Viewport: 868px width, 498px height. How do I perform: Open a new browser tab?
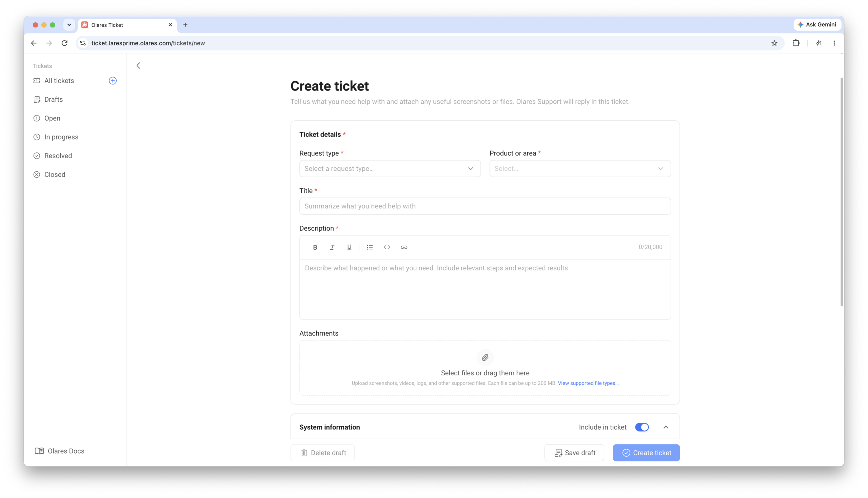tap(185, 25)
